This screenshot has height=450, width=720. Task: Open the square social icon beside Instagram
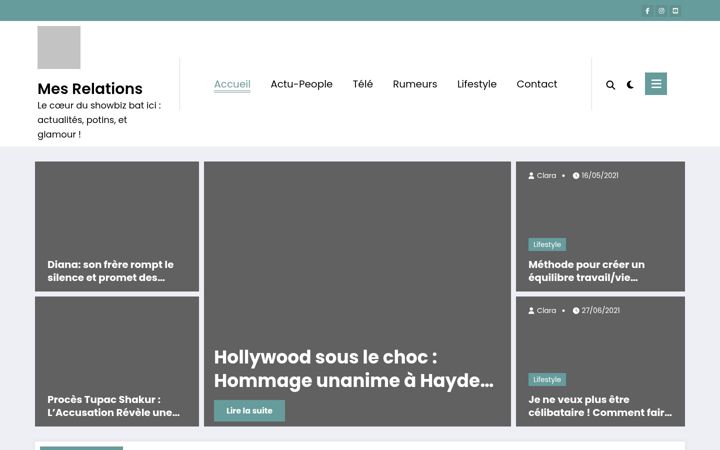675,11
